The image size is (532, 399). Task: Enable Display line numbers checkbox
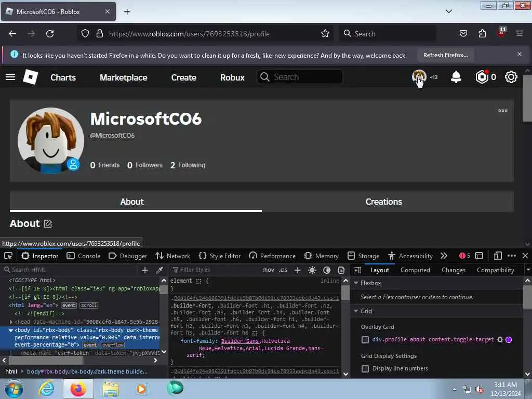click(365, 368)
